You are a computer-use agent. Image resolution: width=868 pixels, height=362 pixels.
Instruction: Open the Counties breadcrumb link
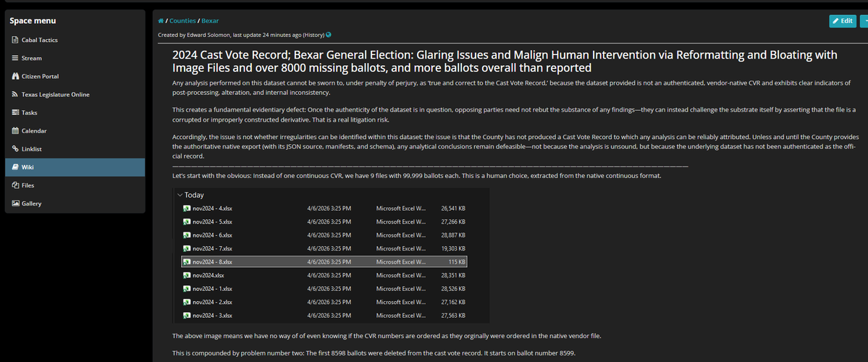(182, 21)
